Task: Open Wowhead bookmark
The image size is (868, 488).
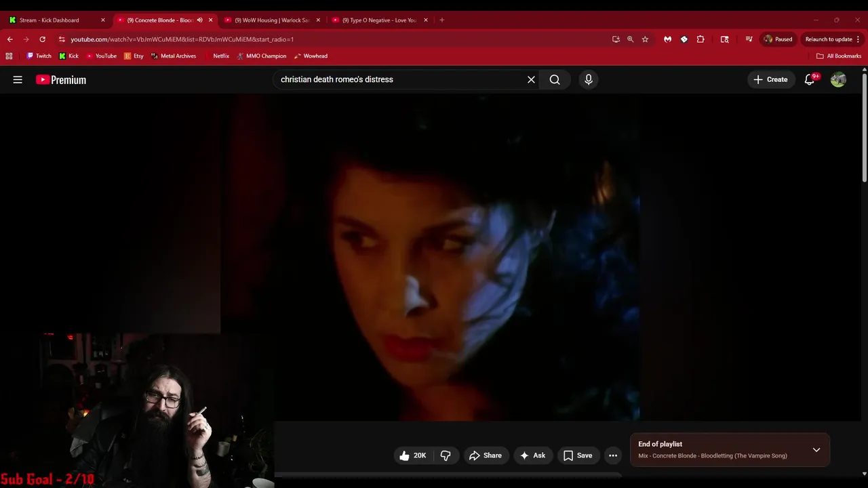Action: [x=311, y=56]
